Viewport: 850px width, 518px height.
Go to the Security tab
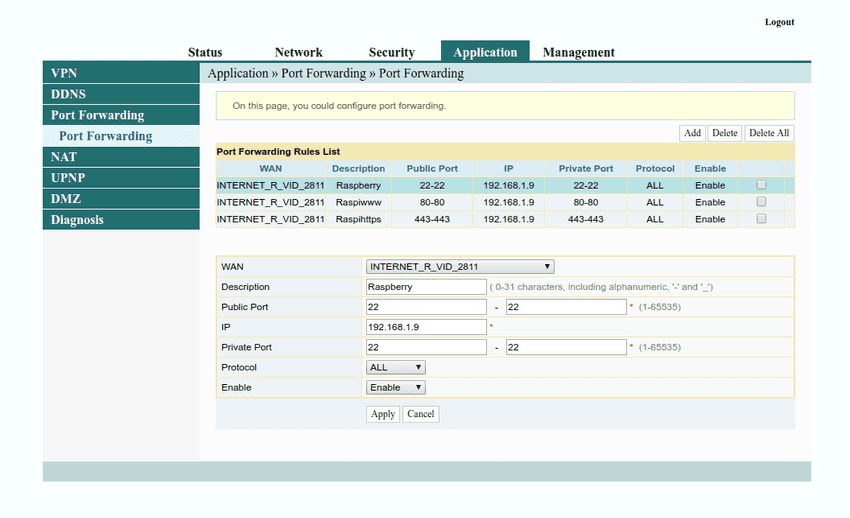(x=391, y=53)
